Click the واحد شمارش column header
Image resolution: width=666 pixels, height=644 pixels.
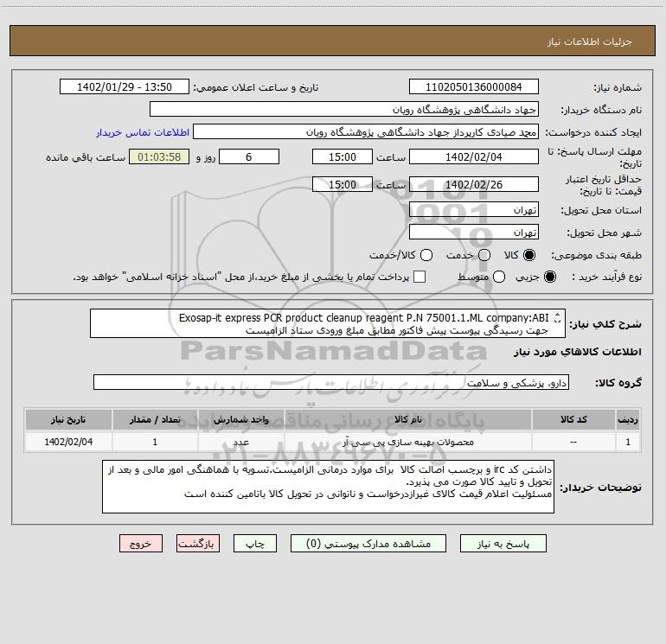pyautogui.click(x=240, y=419)
